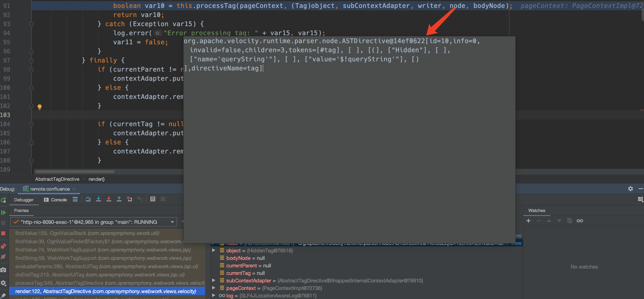
Task: Select the evaluateParams:285, AbstractUITag frame
Action: 107,266
